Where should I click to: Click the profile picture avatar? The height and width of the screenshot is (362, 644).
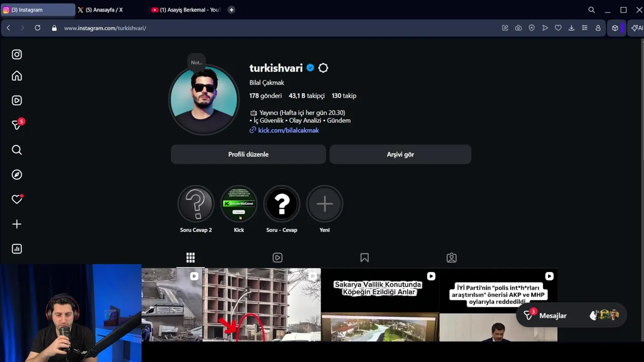point(204,100)
